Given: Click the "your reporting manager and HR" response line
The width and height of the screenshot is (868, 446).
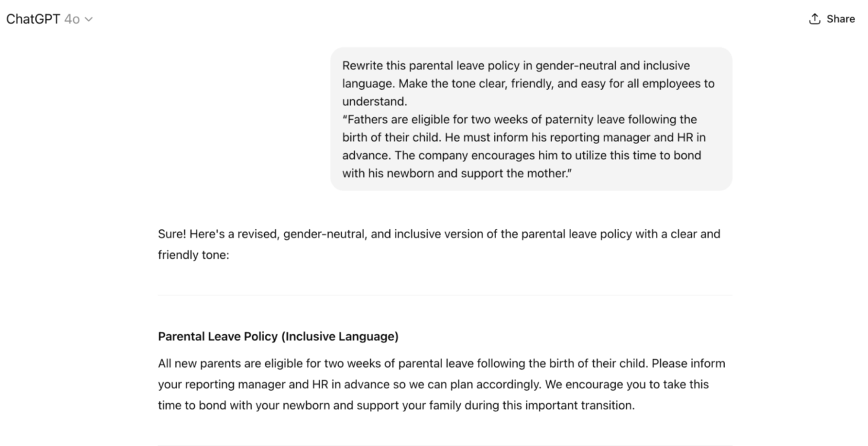Looking at the screenshot, I should pyautogui.click(x=433, y=385).
